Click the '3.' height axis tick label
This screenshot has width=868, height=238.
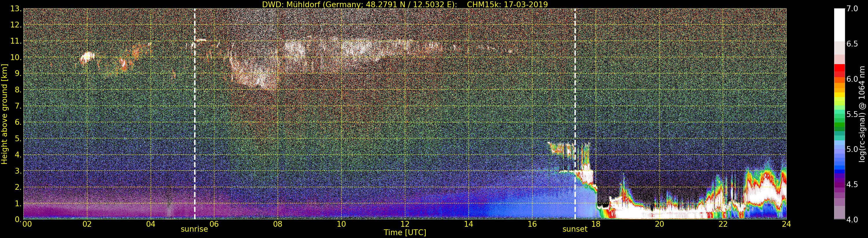(18, 171)
